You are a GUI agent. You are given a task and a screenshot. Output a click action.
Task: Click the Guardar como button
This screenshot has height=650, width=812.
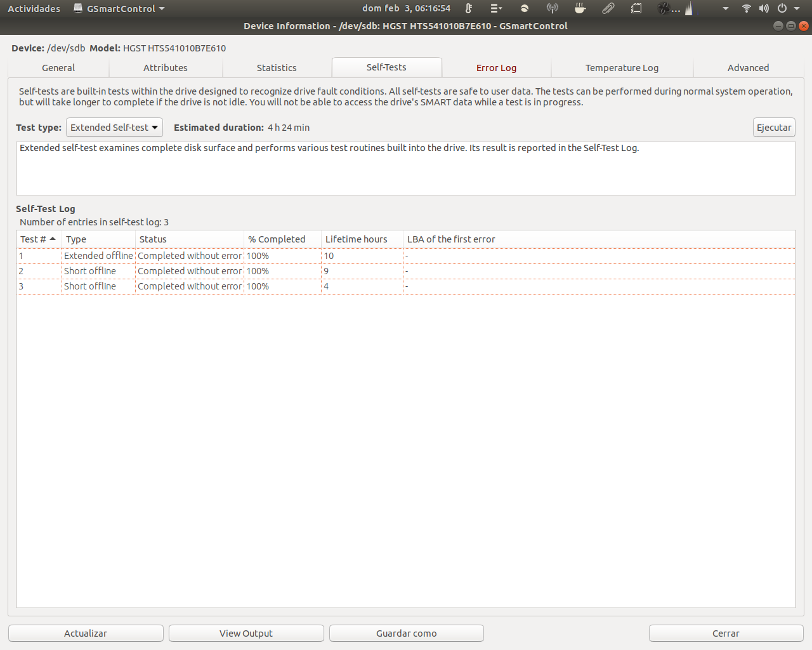click(407, 633)
